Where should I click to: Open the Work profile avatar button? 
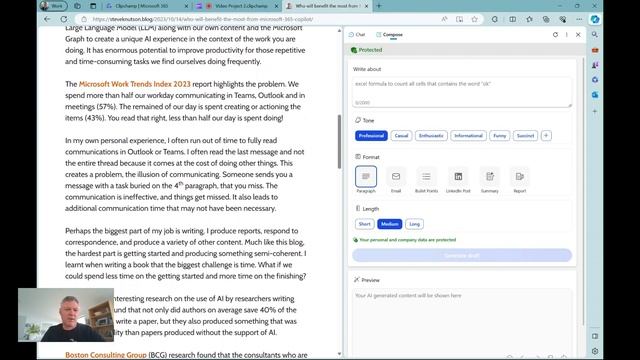(x=53, y=6)
